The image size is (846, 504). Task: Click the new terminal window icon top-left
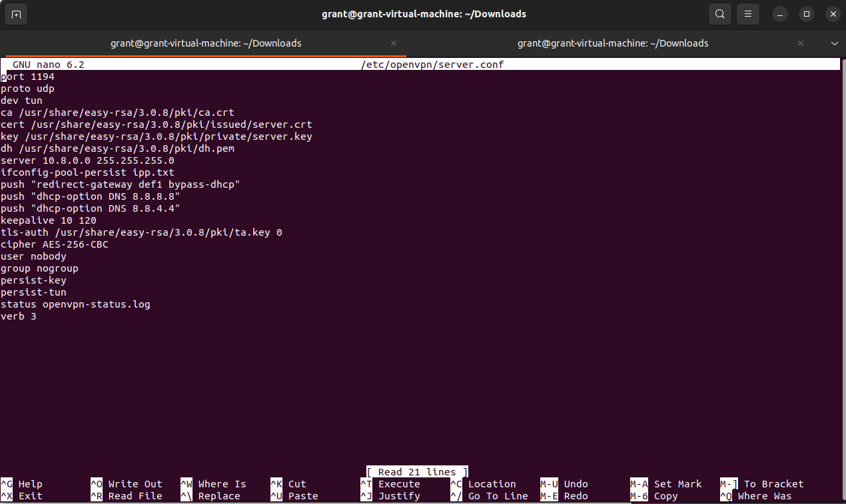coord(15,13)
